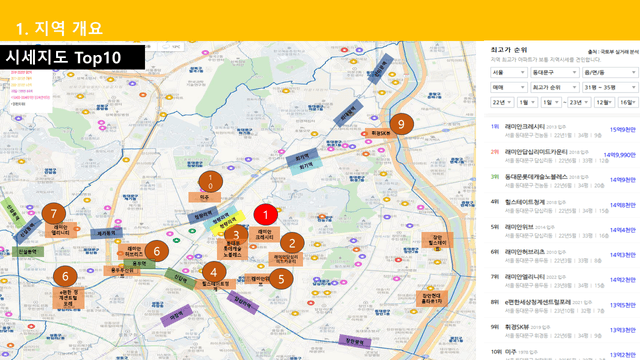Open the 서울 city dropdown

[x=508, y=73]
